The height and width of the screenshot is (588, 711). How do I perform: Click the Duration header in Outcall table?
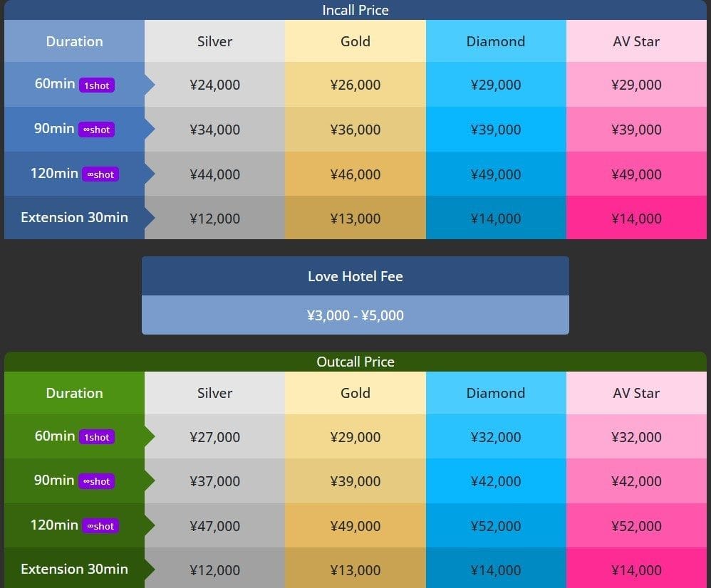point(74,393)
